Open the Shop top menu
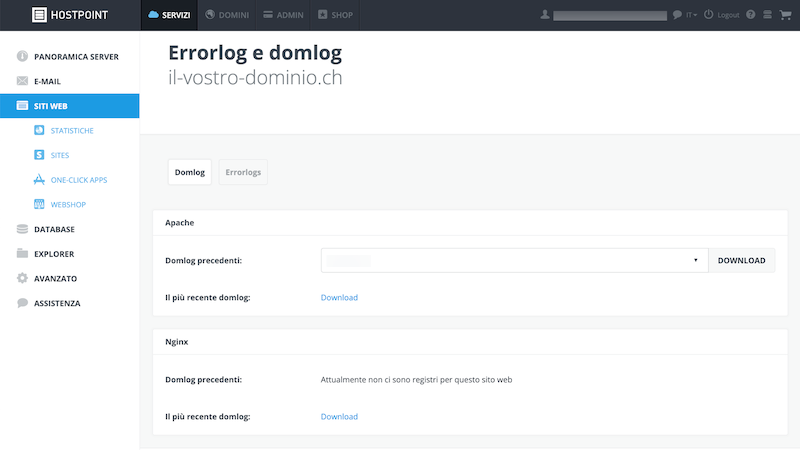The width and height of the screenshot is (800, 450). click(335, 15)
